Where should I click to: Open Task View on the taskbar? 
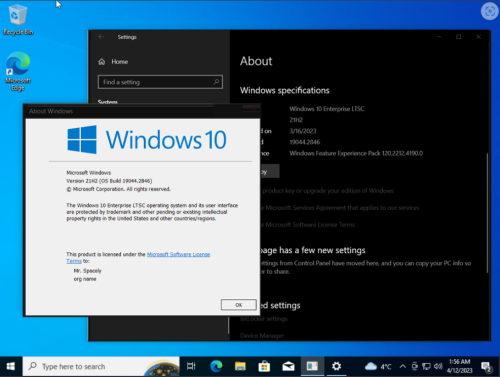pos(191,366)
